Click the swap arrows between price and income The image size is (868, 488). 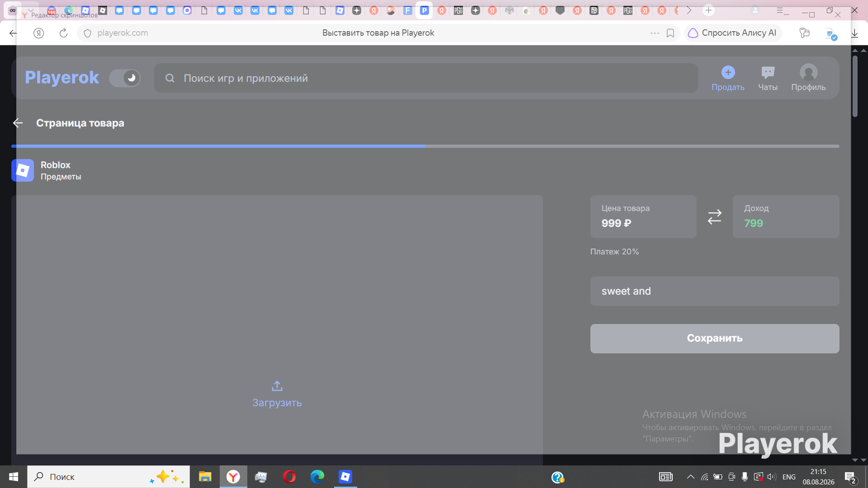(715, 217)
